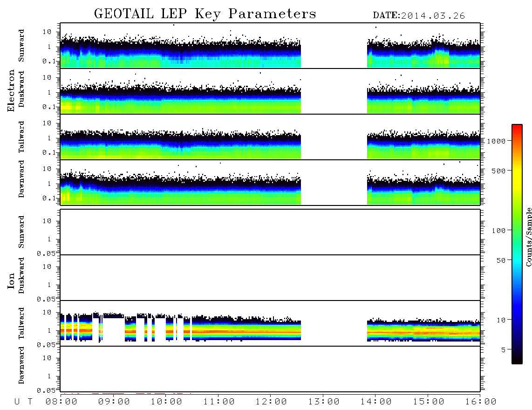Select the DATE:2014.03.26 label
This screenshot has height=410, width=532.
419,16
